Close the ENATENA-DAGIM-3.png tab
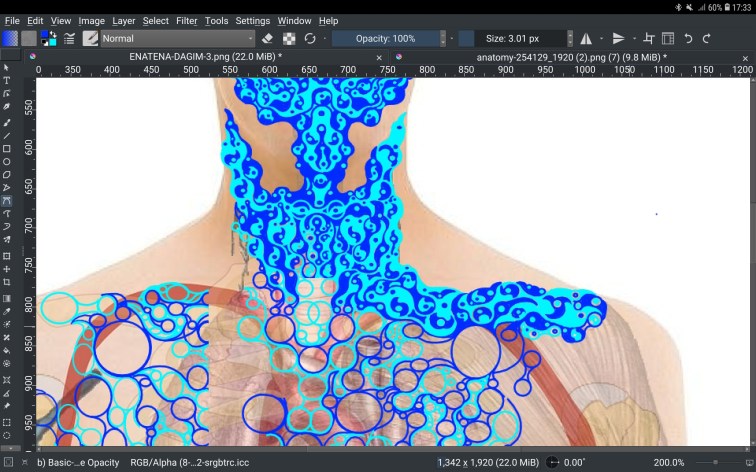Image resolution: width=756 pixels, height=472 pixels. coord(379,57)
